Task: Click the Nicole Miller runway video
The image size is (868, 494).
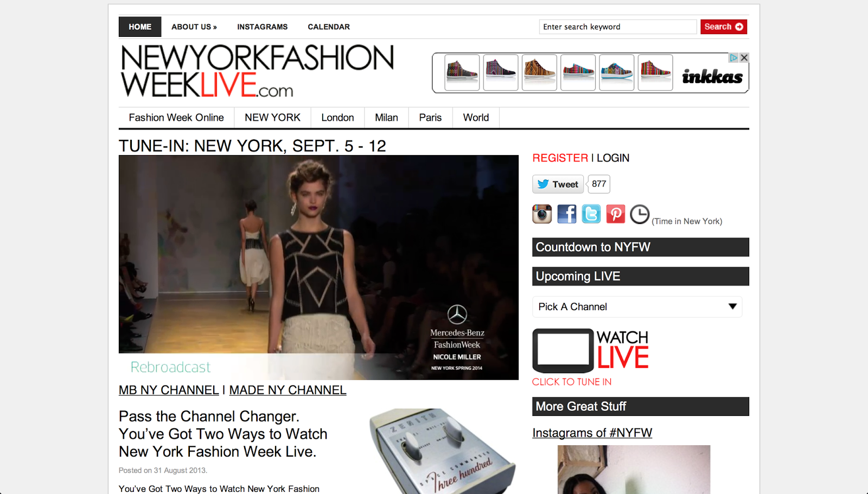Action: (x=318, y=267)
